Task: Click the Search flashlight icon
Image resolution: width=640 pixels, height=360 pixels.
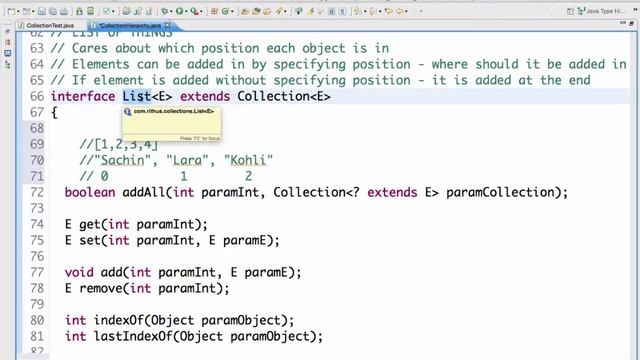Action: pos(279,11)
